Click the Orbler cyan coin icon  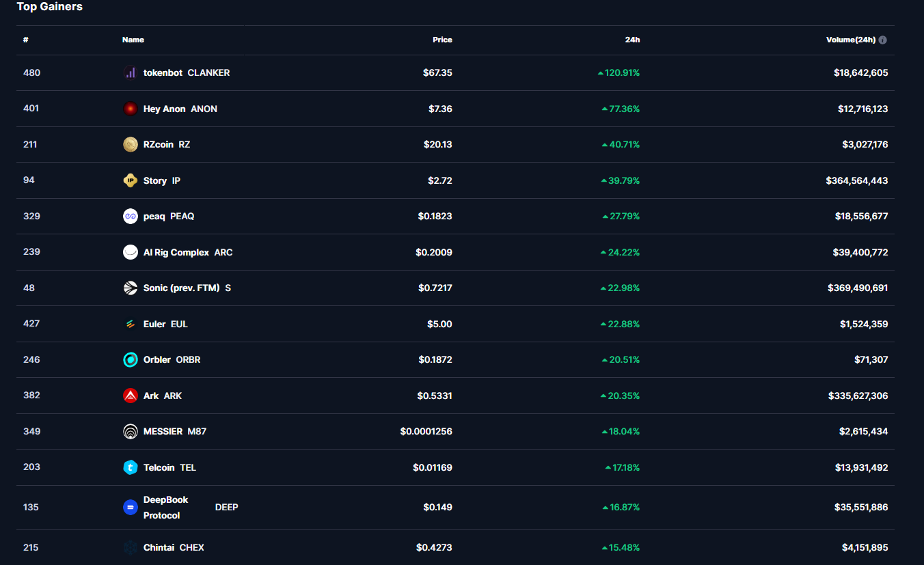tap(130, 359)
